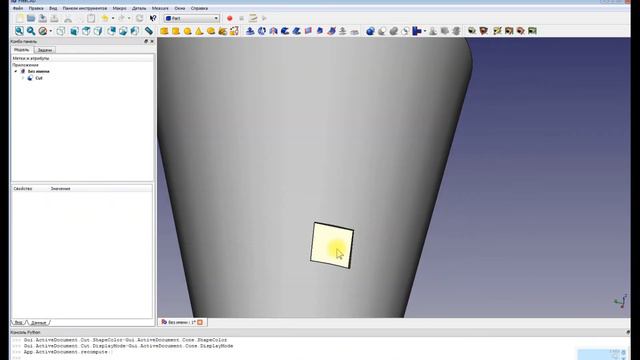This screenshot has width=640, height=360.
Task: Open the redo history dropdown arrow
Action: 129,18
